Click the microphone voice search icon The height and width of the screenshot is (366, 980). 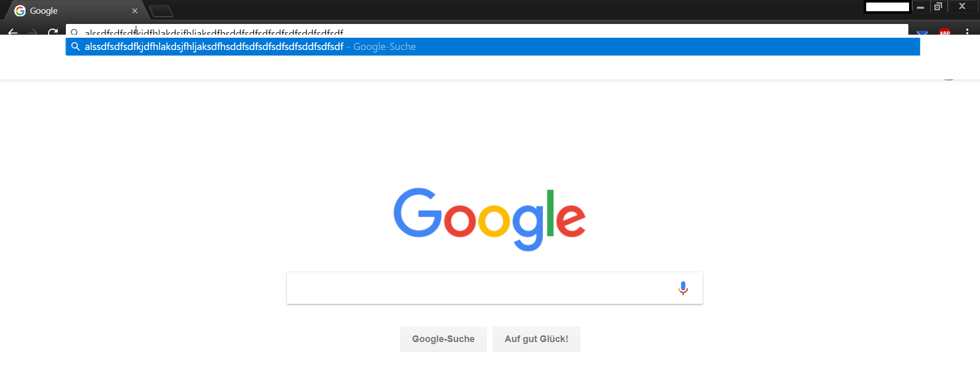683,288
